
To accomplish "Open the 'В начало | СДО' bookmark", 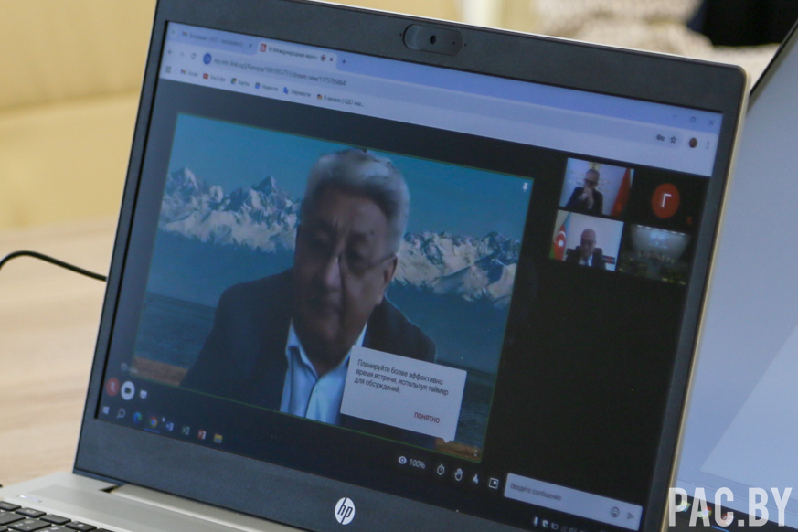I will (340, 101).
